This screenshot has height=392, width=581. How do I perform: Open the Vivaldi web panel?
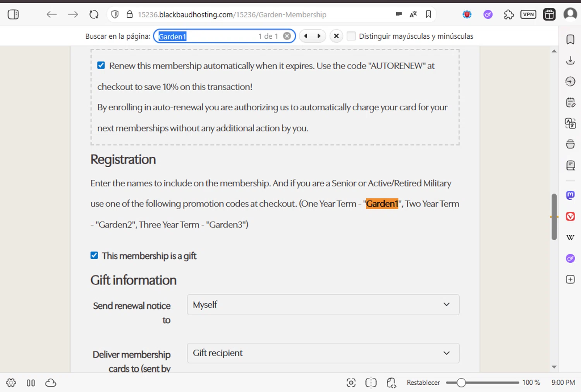pos(570,216)
